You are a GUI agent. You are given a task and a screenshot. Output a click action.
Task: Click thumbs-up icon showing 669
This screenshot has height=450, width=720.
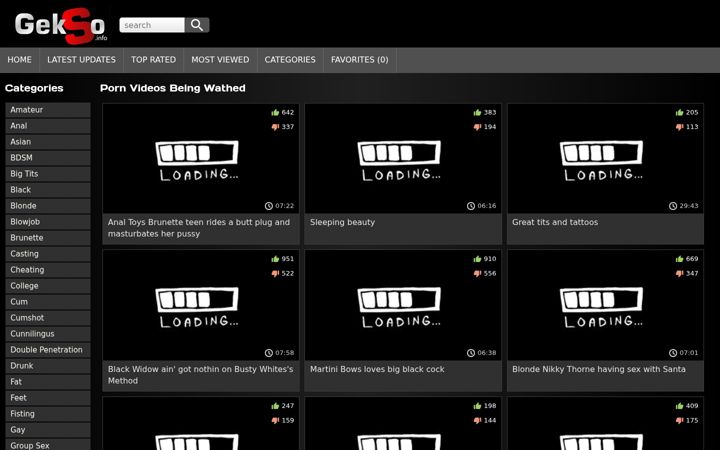679,259
